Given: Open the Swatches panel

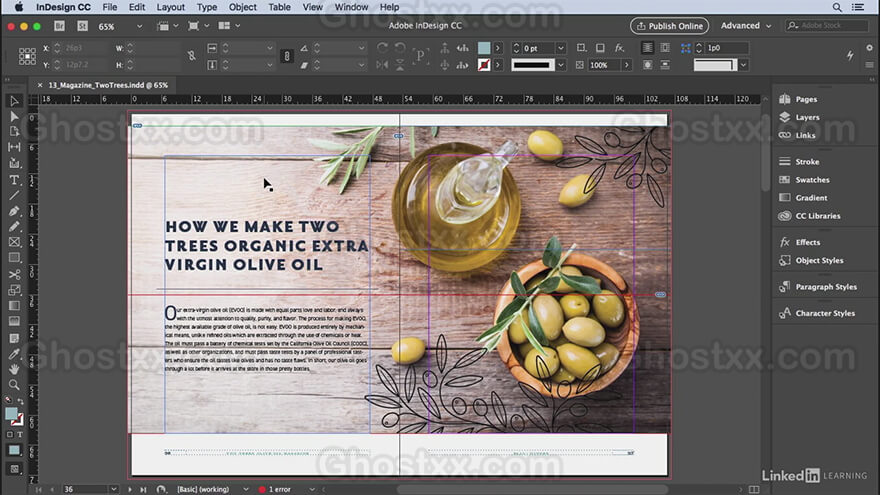Looking at the screenshot, I should (812, 180).
